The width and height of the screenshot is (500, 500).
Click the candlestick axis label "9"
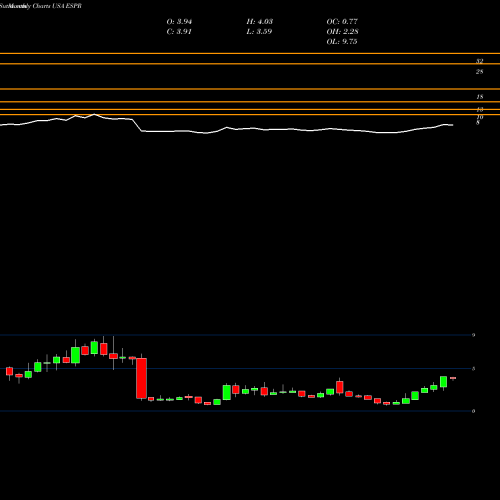pyautogui.click(x=473, y=335)
